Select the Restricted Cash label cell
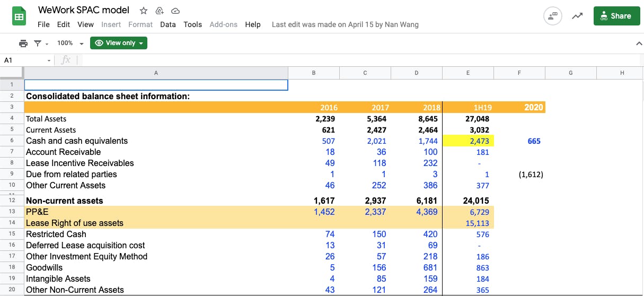This screenshot has width=644, height=296. pos(156,234)
